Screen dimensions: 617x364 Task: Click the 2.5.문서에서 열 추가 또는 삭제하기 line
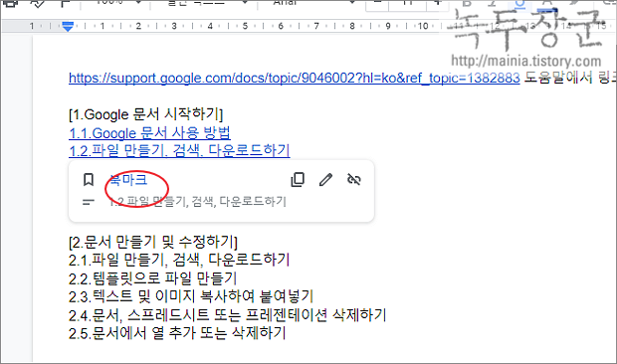177,333
